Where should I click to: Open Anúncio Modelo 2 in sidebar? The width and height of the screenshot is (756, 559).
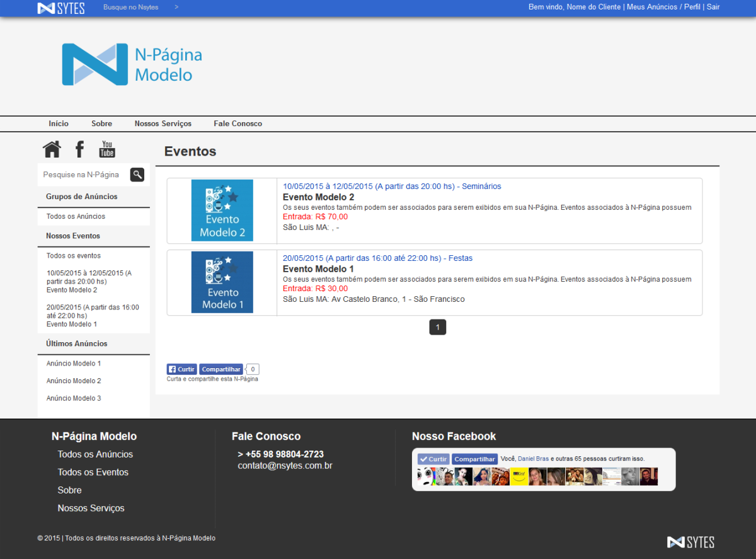tap(74, 381)
